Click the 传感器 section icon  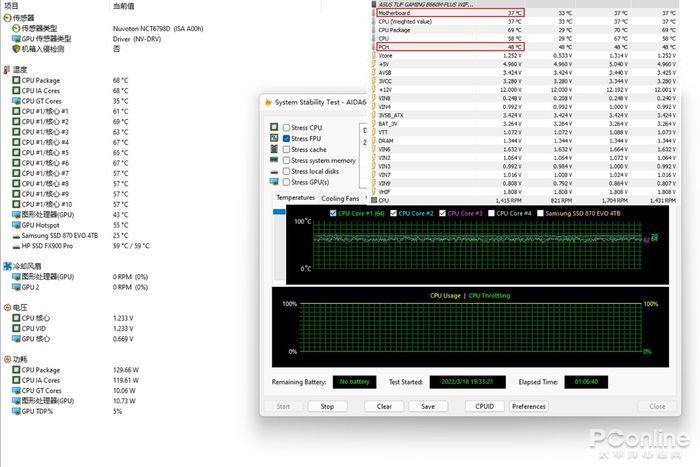click(x=7, y=18)
